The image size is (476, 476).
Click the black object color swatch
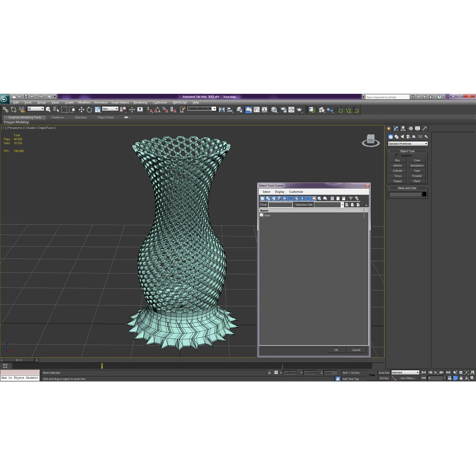tap(424, 194)
